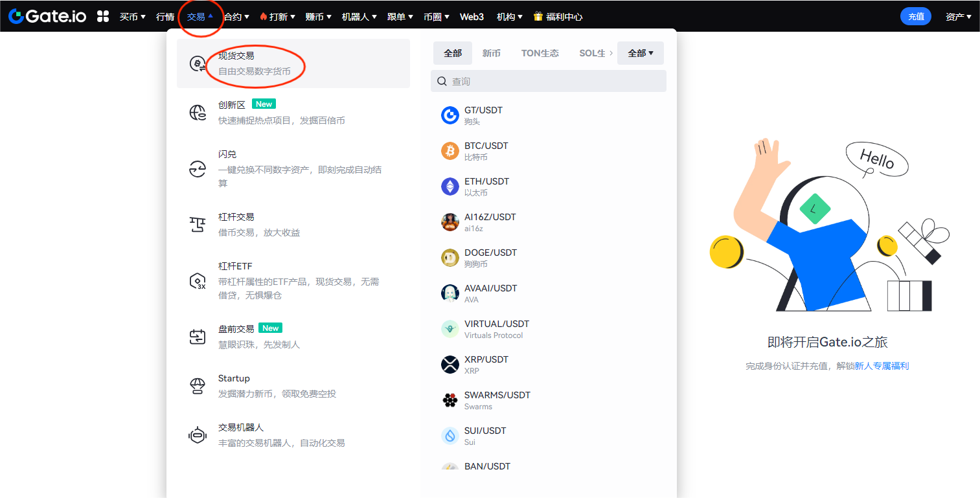The height and width of the screenshot is (498, 980).
Task: Click the Dogecoin icon for DOGE/USDT
Action: coord(450,258)
